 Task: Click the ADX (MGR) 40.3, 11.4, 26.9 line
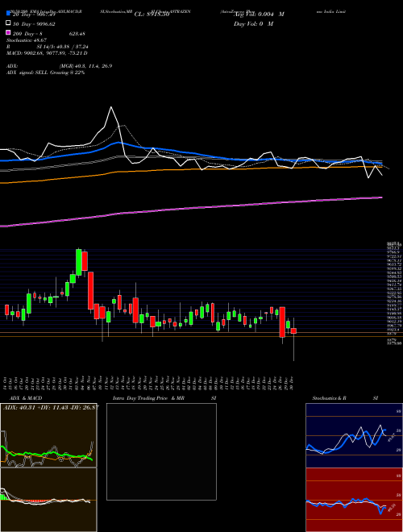pyautogui.click(x=60, y=66)
